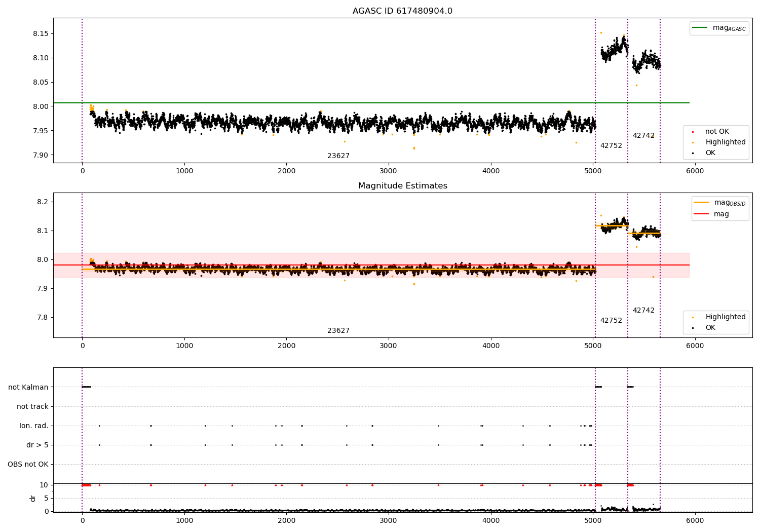This screenshot has width=760, height=532.
Task: Click the 6000 x-tick in the top plot
Action: point(695,171)
